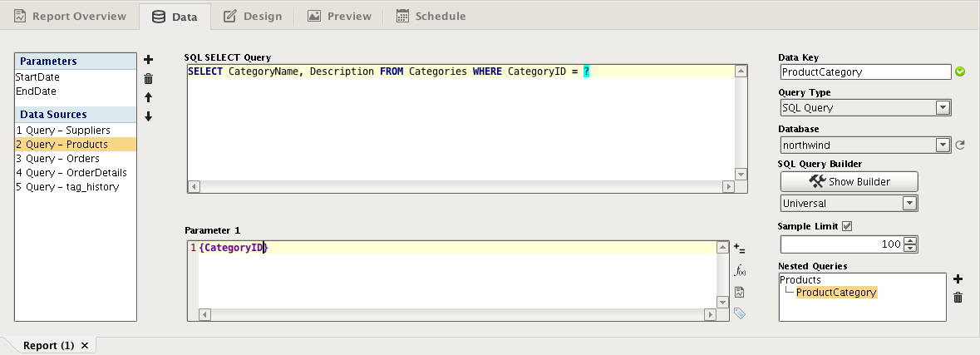Add a new data source with plus icon
Screen dimensions: 980x355
[149, 60]
